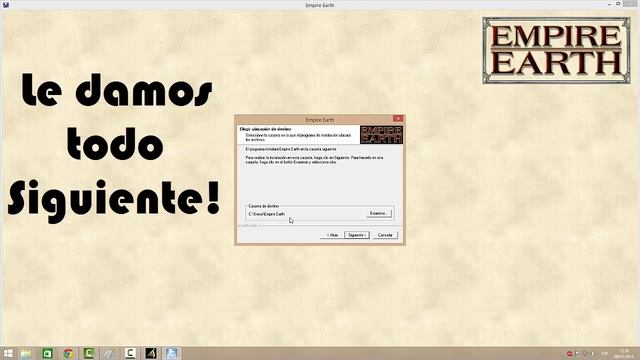Close the Empire Earth installer dialog

click(x=398, y=119)
